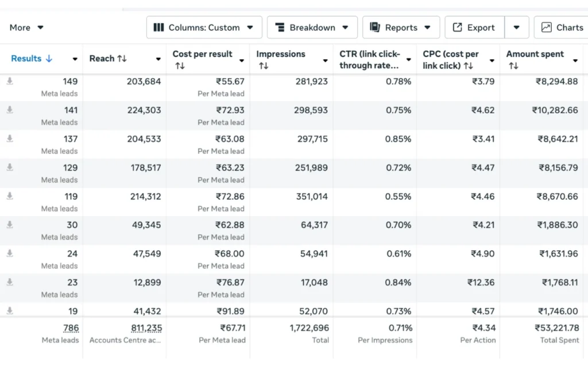588x366 pixels.
Task: Expand Export options arrow
Action: pos(517,28)
